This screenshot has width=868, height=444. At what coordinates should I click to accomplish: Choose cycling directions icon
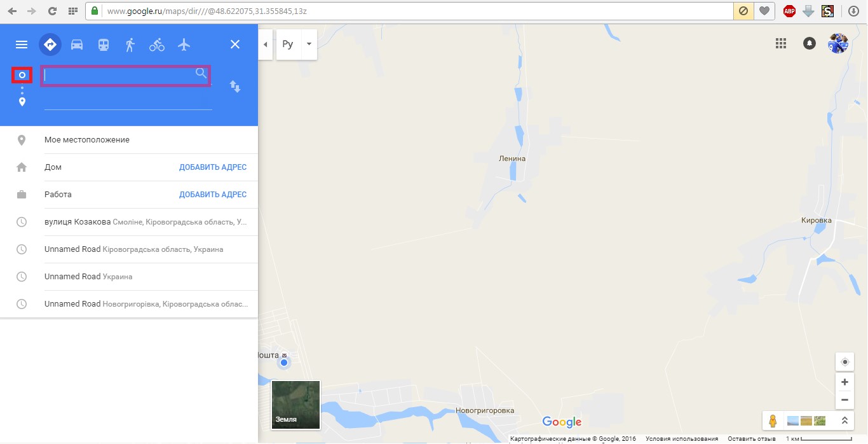tap(157, 45)
